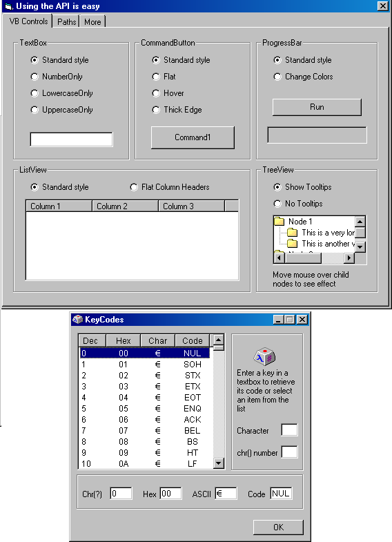392x542 pixels.
Task: Click OK in KeyCodes dialog
Action: [x=278, y=527]
